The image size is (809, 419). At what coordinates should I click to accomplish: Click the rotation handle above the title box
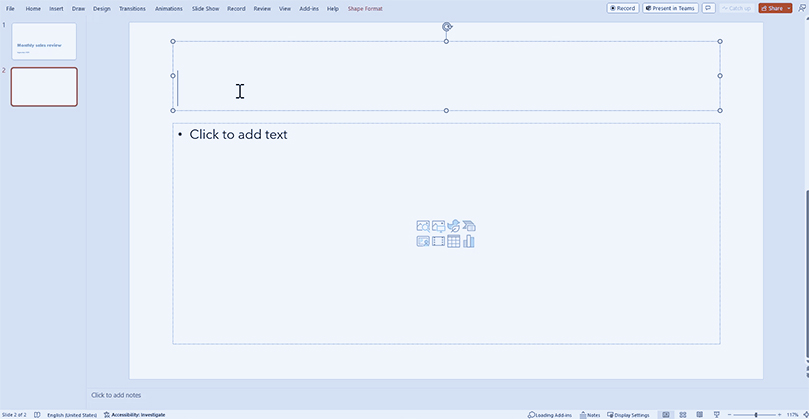pos(447,27)
